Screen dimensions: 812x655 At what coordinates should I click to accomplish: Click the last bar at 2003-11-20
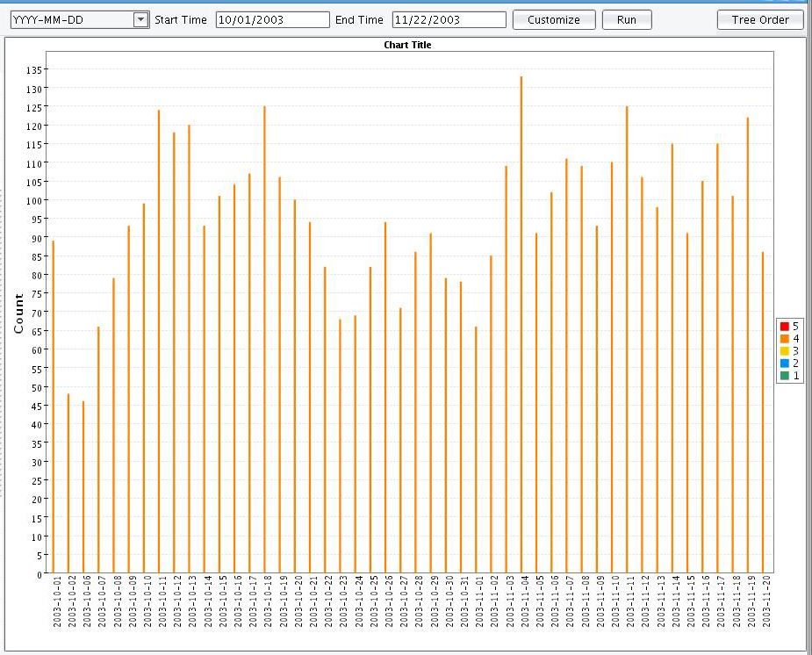click(763, 413)
